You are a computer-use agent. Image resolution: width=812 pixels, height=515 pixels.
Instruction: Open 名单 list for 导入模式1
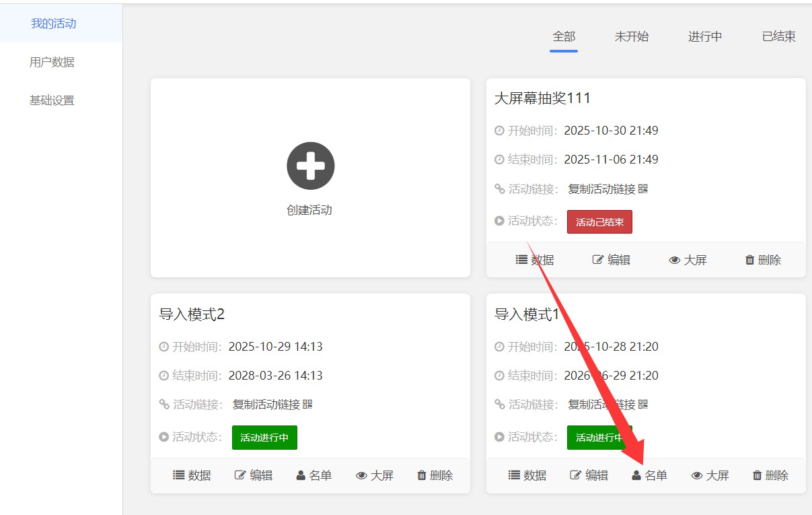[649, 475]
